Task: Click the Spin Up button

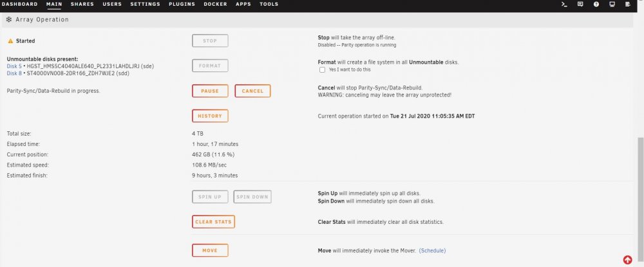Action: pyautogui.click(x=210, y=197)
